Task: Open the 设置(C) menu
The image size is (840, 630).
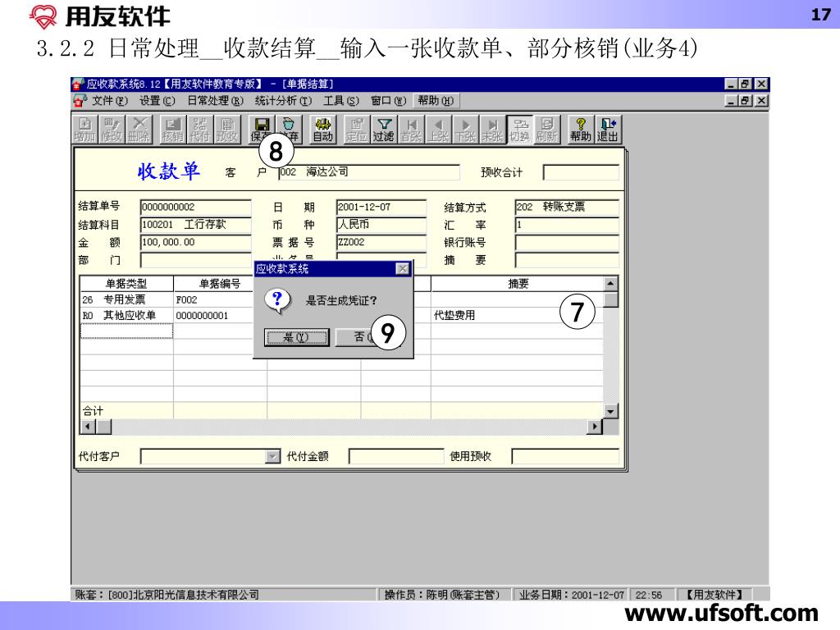Action: tap(157, 101)
